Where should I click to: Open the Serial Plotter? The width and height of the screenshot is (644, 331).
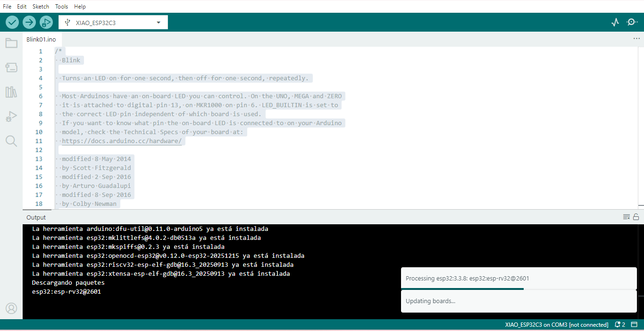pyautogui.click(x=615, y=22)
